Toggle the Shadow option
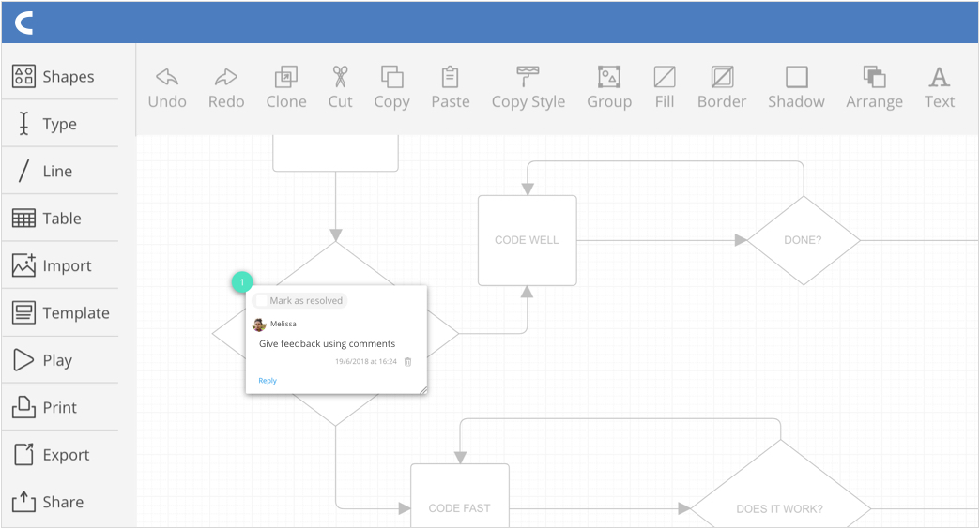This screenshot has height=529, width=980. (x=796, y=77)
